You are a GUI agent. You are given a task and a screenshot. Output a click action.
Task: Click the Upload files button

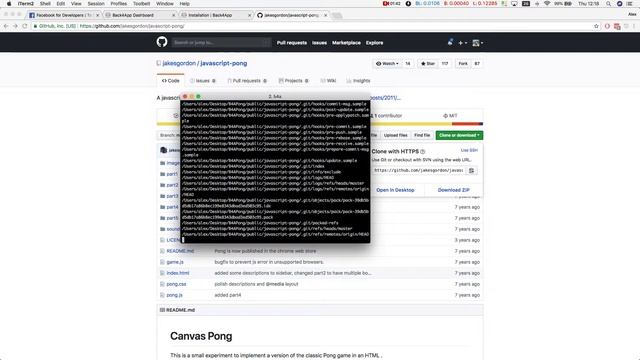pos(395,135)
